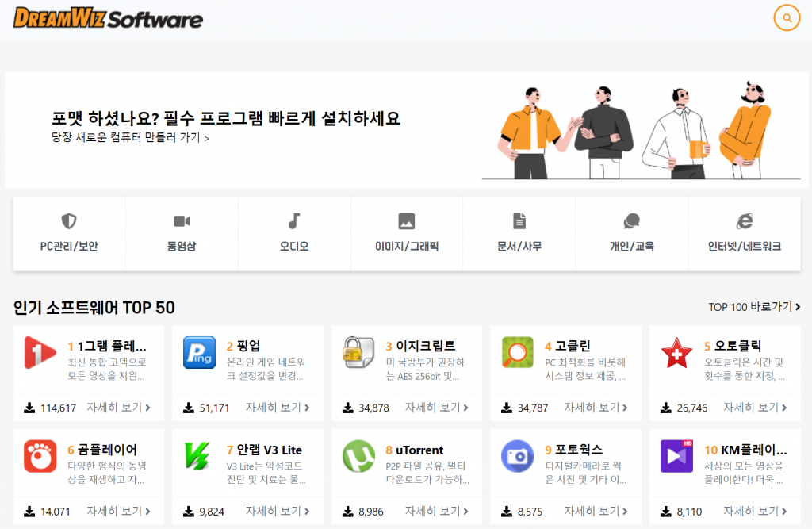
Task: Click the banner headline 포맷 하셨나요?
Action: point(226,118)
